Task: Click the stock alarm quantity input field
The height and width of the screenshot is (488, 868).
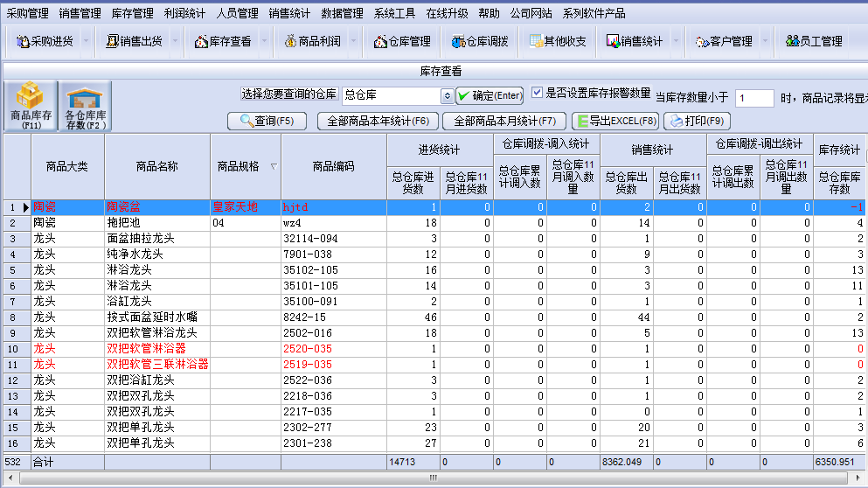Action: [x=753, y=98]
